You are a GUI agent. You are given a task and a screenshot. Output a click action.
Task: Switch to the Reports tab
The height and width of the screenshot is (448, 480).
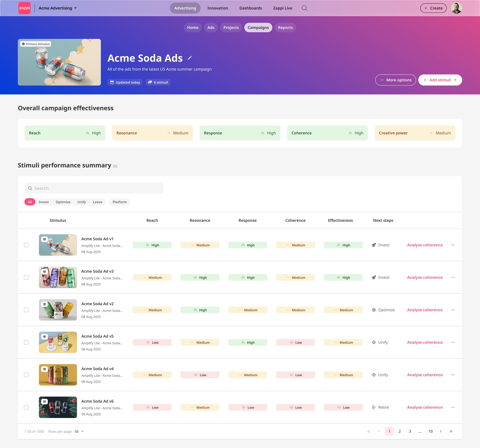click(285, 27)
